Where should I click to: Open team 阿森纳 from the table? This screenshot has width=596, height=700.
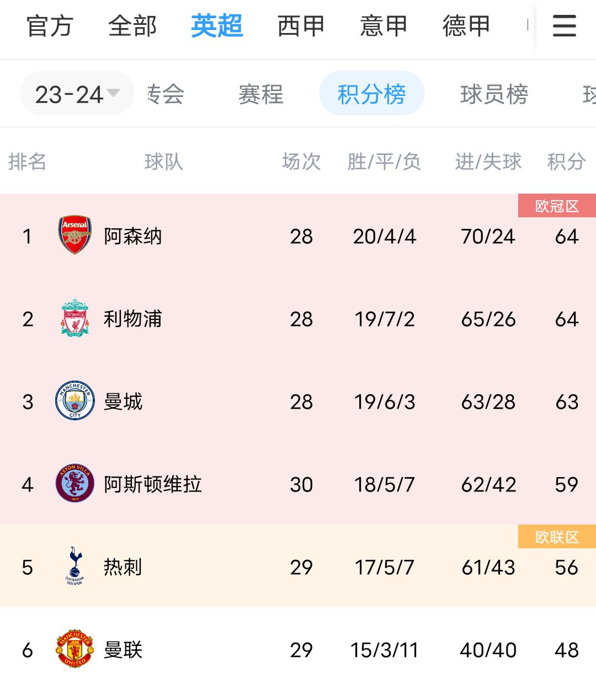tap(133, 236)
